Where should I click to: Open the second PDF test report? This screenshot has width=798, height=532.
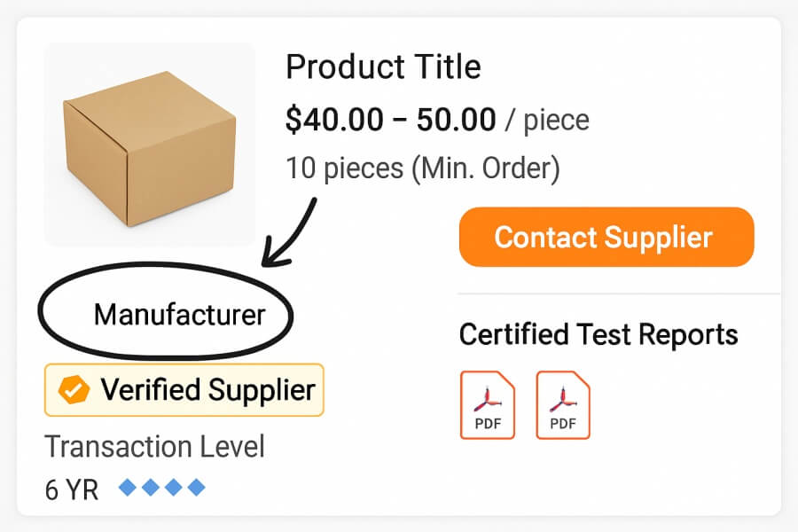(x=563, y=405)
